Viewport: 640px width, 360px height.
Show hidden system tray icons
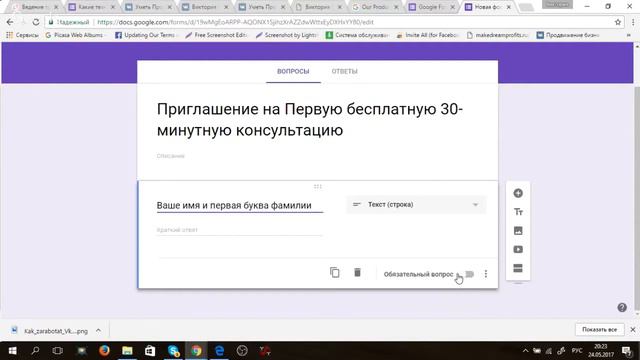(525, 351)
